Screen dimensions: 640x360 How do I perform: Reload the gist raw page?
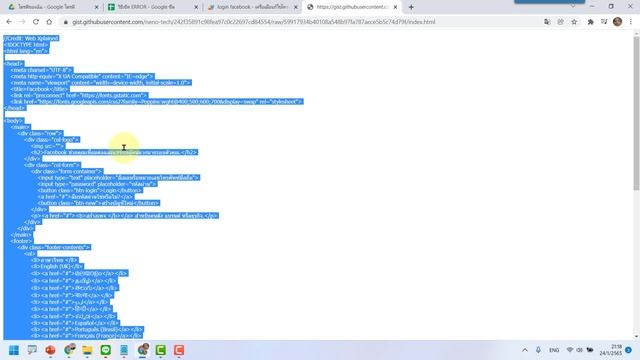pyautogui.click(x=36, y=22)
